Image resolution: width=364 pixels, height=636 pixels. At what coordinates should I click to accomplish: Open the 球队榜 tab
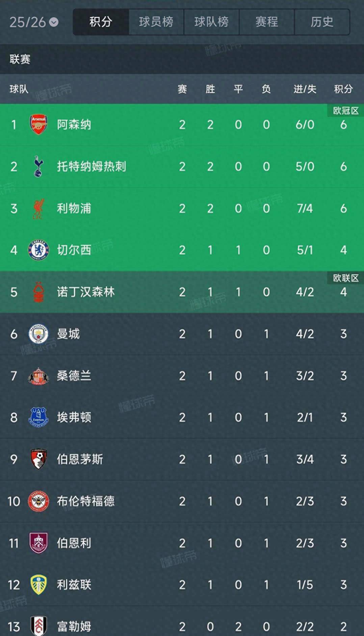click(211, 22)
